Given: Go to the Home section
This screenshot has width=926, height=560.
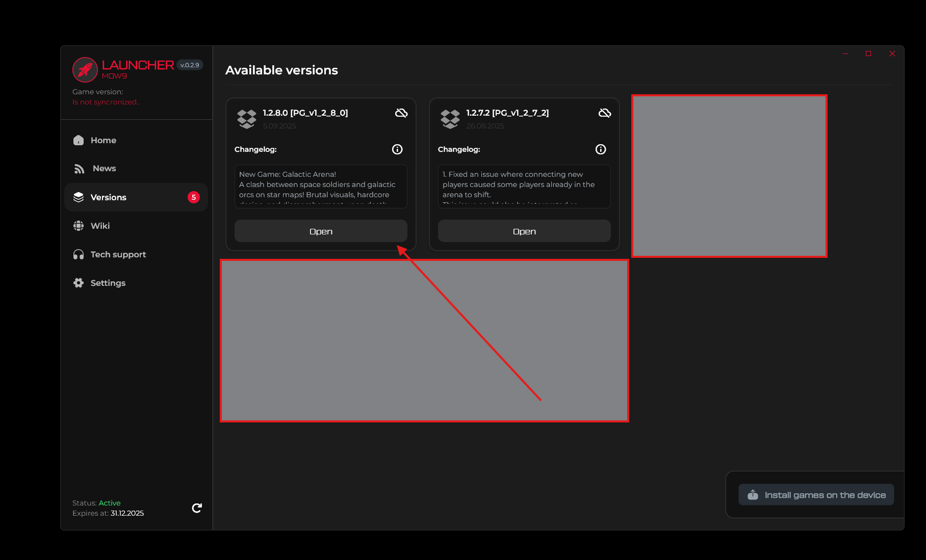Looking at the screenshot, I should click(103, 140).
